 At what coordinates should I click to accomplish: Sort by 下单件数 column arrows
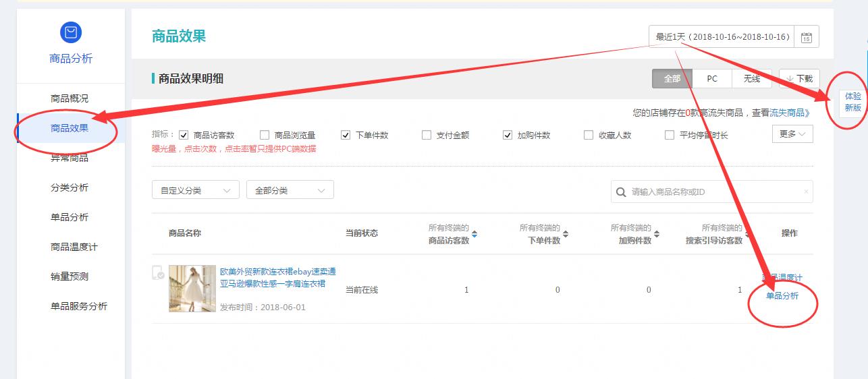[x=566, y=234]
